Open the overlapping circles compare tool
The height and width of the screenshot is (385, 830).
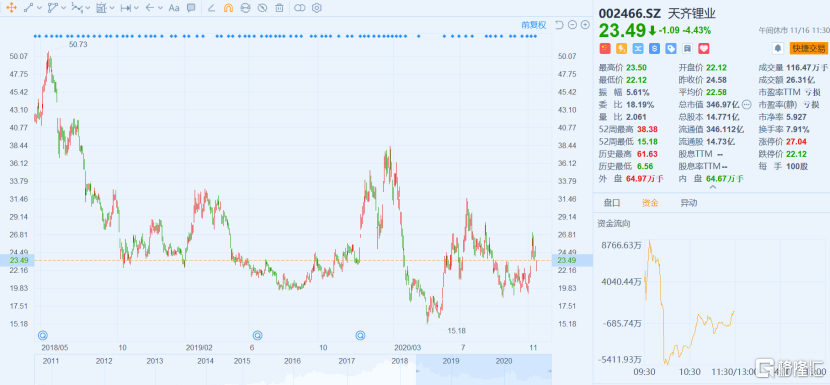[x=300, y=8]
